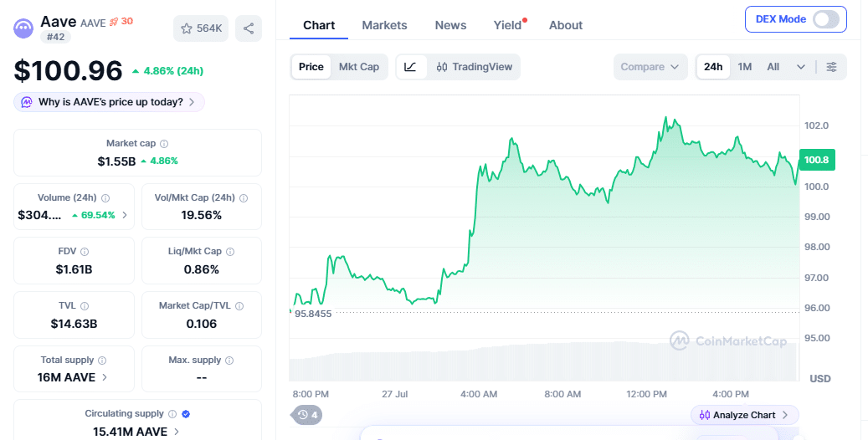Click Market cap info icon
This screenshot has width=868, height=440.
164,144
